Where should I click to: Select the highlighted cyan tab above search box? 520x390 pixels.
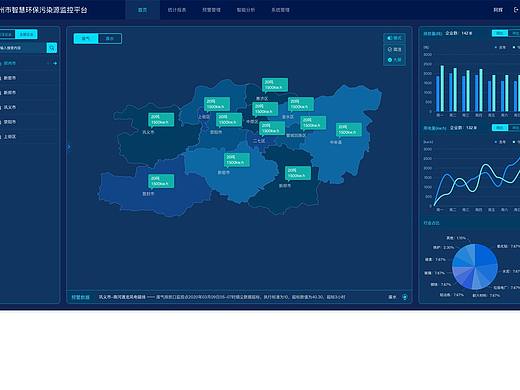point(26,34)
